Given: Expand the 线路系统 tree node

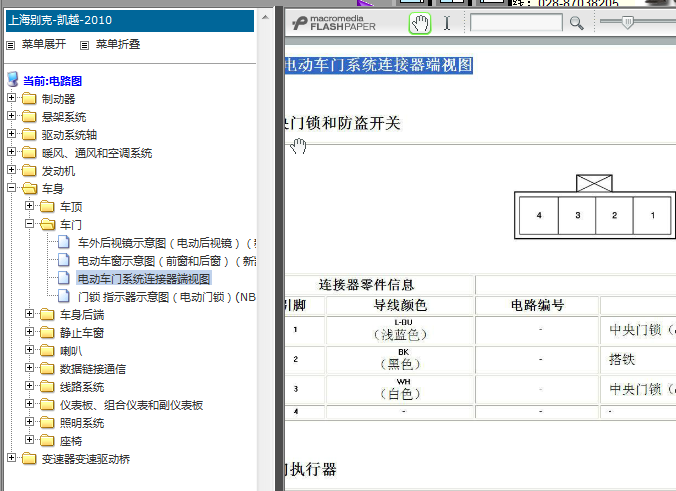Looking at the screenshot, I should [x=29, y=386].
